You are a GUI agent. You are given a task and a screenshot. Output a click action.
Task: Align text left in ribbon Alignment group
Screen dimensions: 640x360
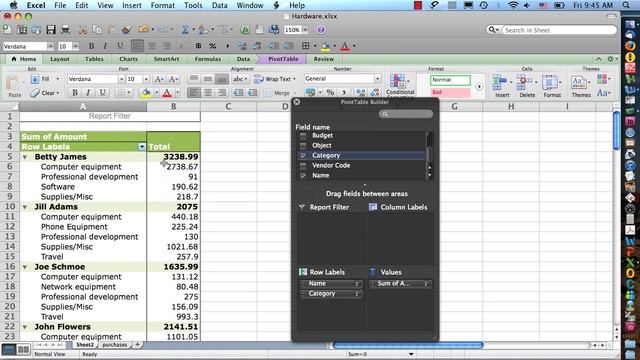(193, 93)
